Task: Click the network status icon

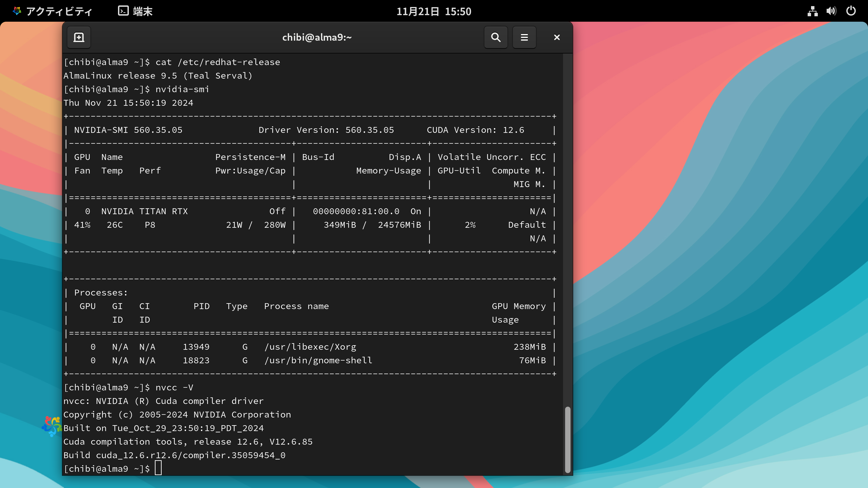Action: [812, 12]
